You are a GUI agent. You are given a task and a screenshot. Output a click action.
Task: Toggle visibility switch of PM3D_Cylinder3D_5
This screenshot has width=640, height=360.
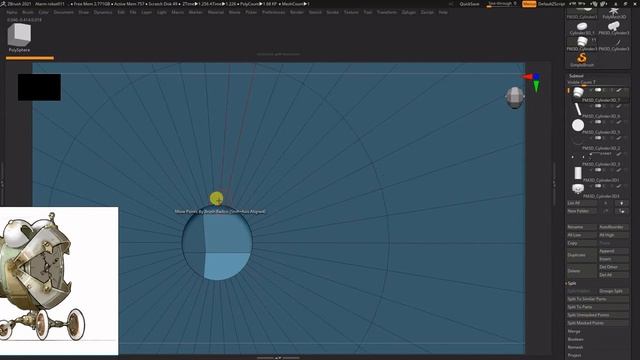(x=598, y=122)
